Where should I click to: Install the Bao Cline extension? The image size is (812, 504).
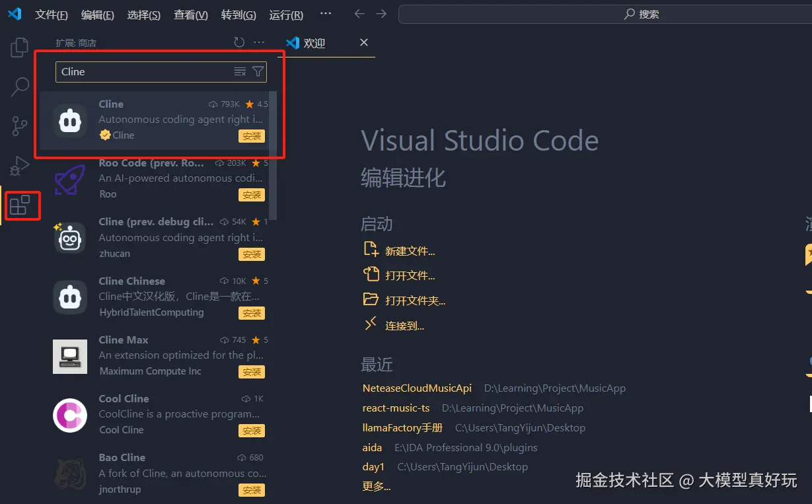click(252, 490)
